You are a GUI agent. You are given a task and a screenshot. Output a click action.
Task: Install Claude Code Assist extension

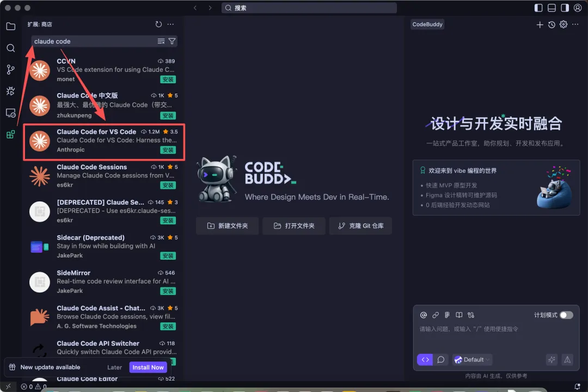(x=168, y=326)
